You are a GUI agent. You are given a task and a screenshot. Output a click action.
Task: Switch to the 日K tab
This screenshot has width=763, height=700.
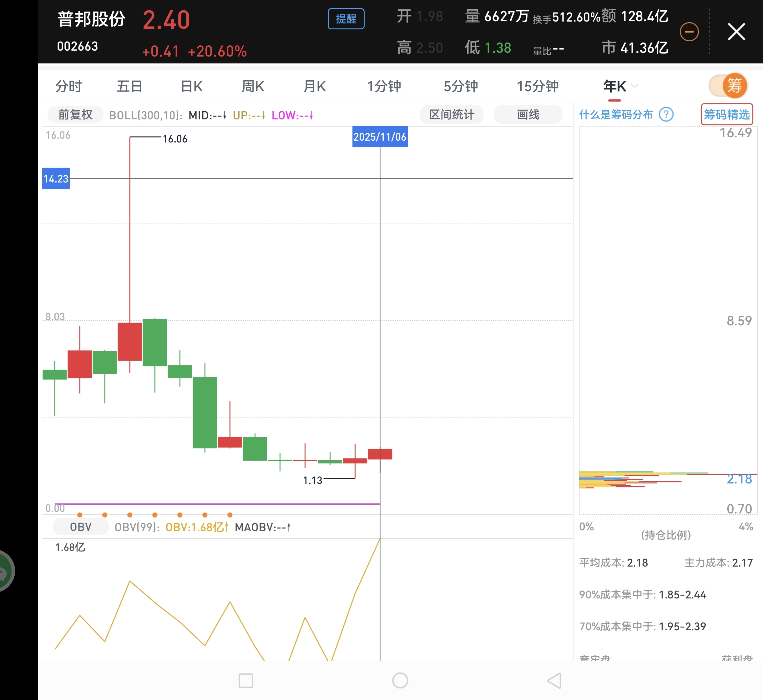191,86
